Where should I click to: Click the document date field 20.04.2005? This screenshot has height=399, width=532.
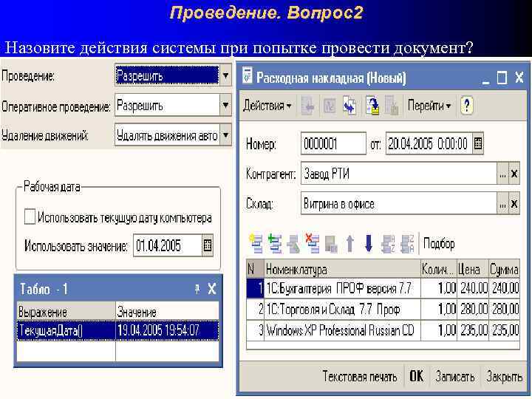[429, 143]
